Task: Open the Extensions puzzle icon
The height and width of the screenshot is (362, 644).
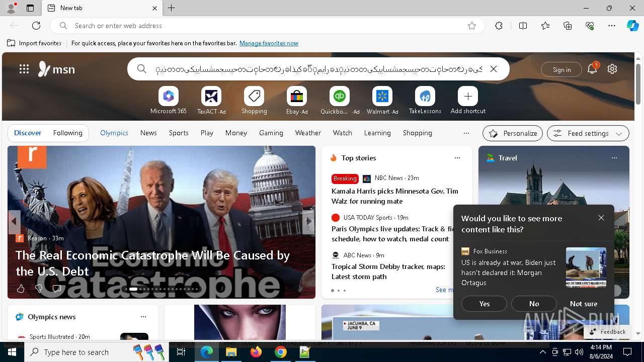Action: click(499, 26)
